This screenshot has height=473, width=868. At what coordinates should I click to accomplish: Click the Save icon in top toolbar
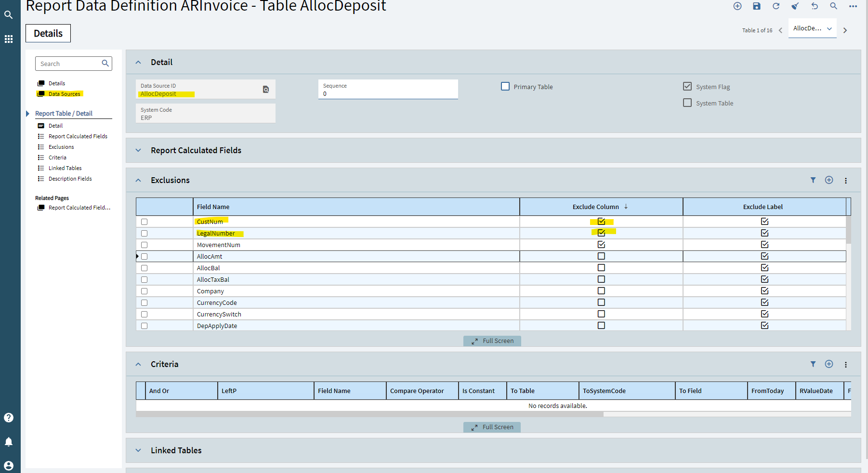(x=757, y=6)
